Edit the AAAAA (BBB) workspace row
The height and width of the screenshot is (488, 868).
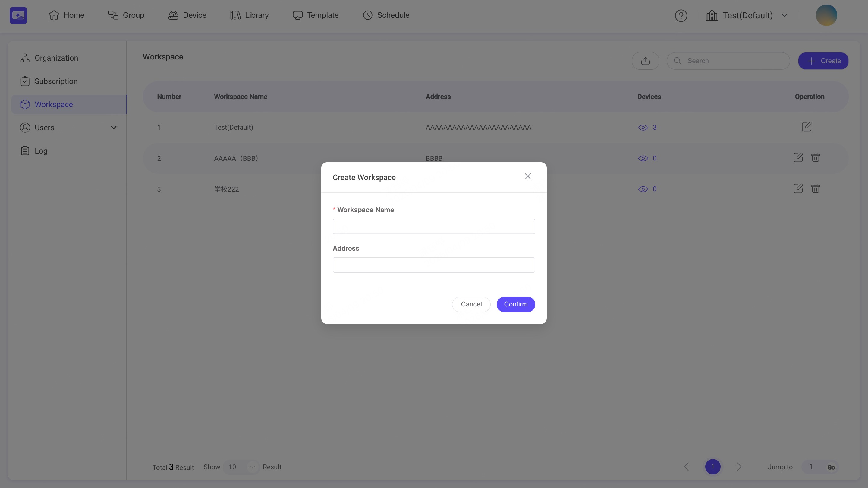(798, 157)
